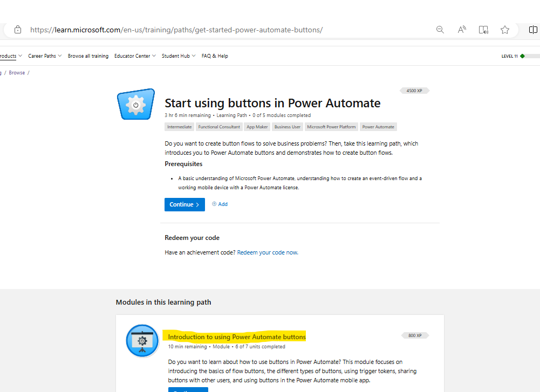Click the 4500 XP badge
Image resolution: width=540 pixels, height=392 pixels.
(x=414, y=91)
